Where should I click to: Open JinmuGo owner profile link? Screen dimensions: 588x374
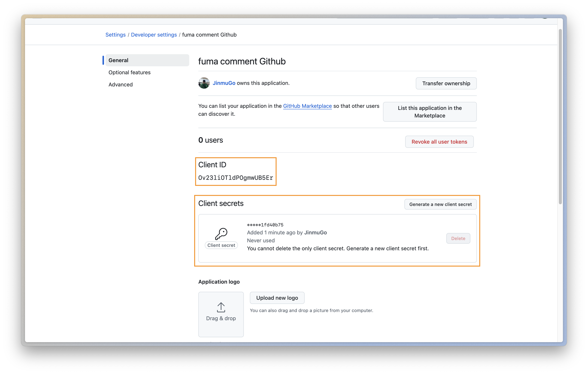[x=224, y=83]
